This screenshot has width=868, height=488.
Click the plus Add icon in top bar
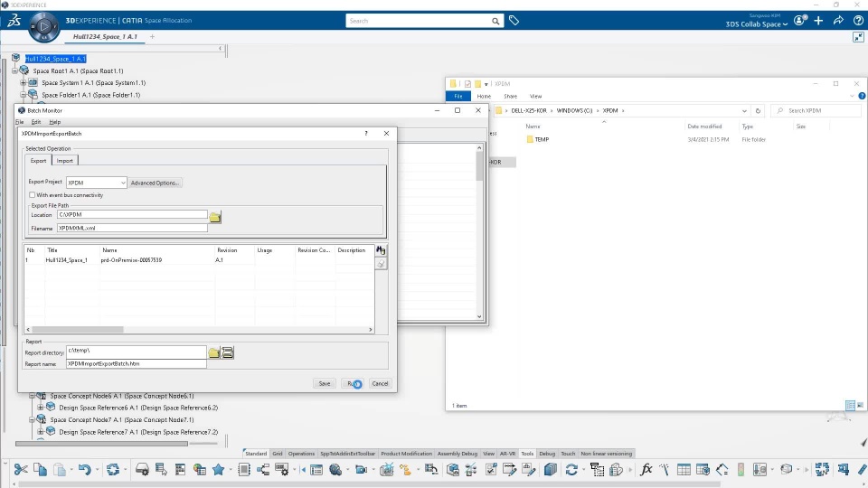[819, 21]
